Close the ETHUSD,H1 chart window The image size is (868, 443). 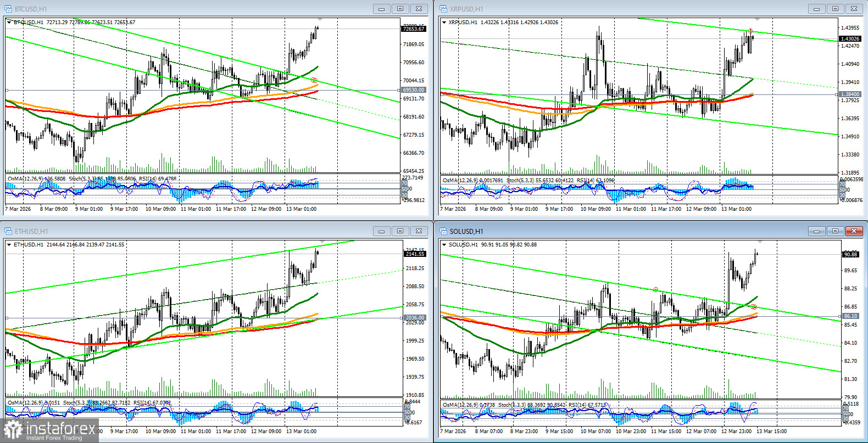point(419,231)
